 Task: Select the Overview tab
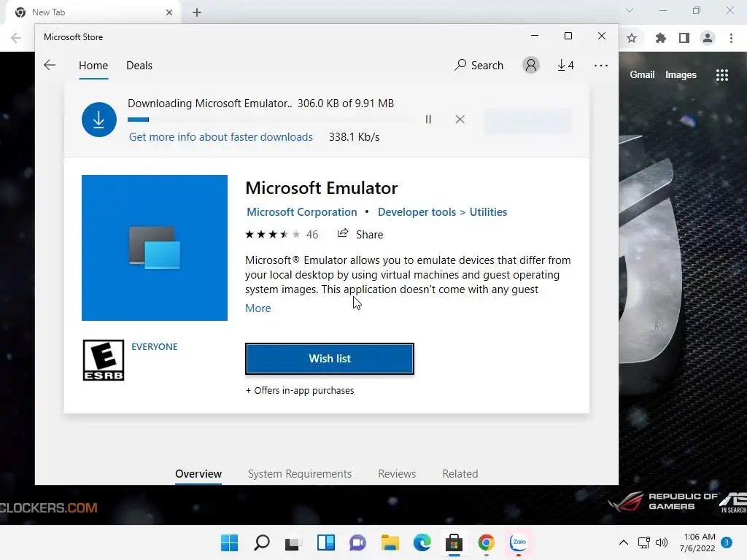(x=198, y=474)
